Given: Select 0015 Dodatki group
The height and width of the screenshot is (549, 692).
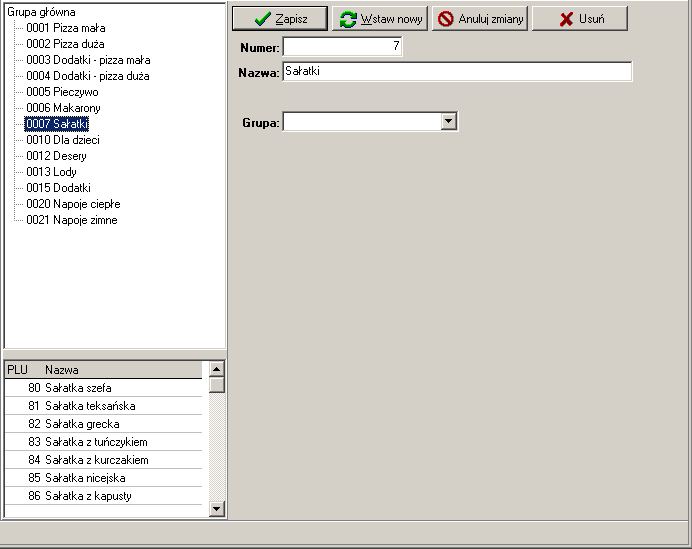Looking at the screenshot, I should [58, 188].
